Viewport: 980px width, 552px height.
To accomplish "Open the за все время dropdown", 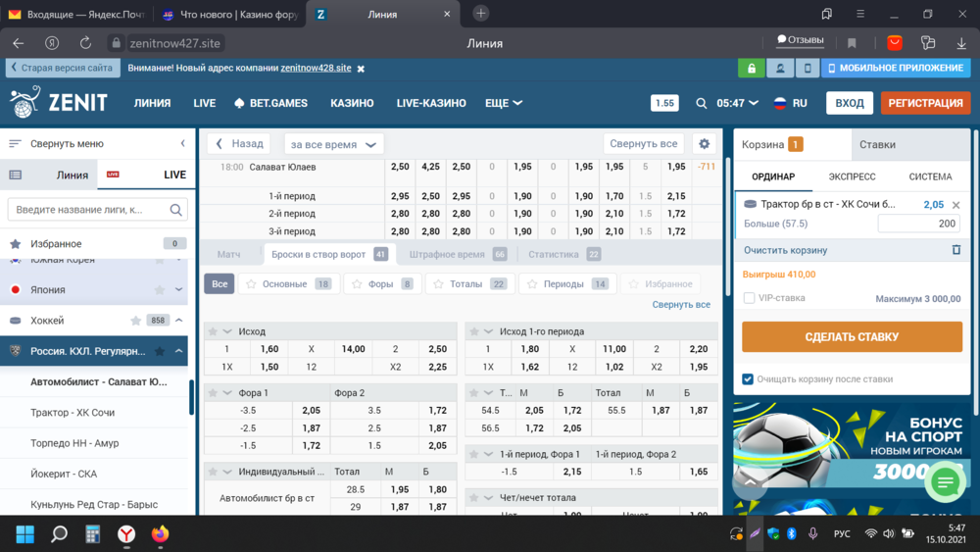I will 334,144.
